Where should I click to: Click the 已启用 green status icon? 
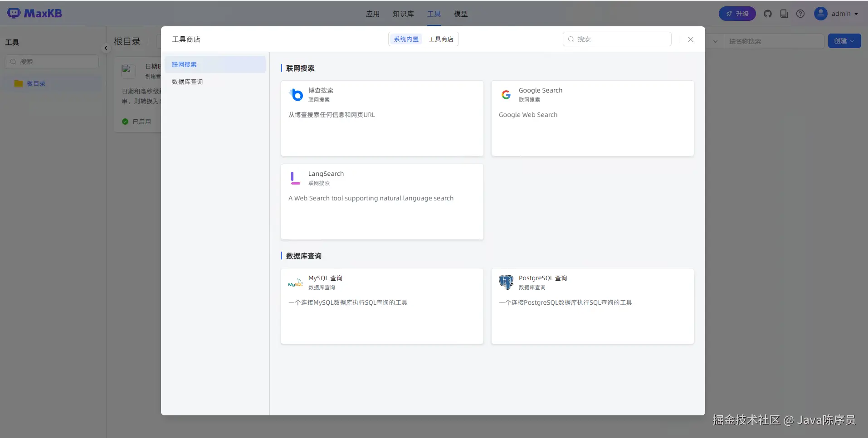click(125, 122)
